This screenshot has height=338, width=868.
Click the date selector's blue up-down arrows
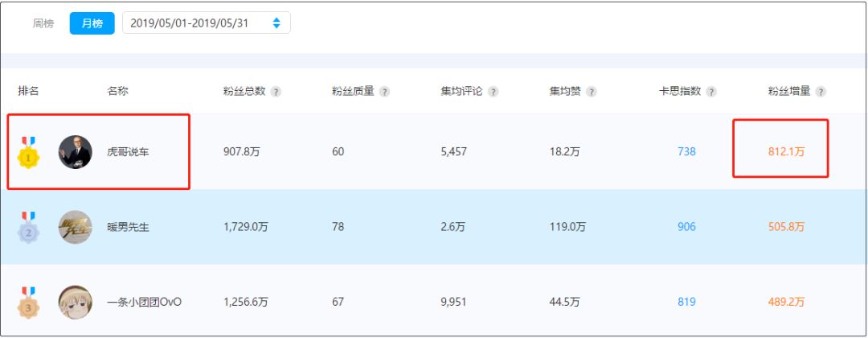(276, 23)
